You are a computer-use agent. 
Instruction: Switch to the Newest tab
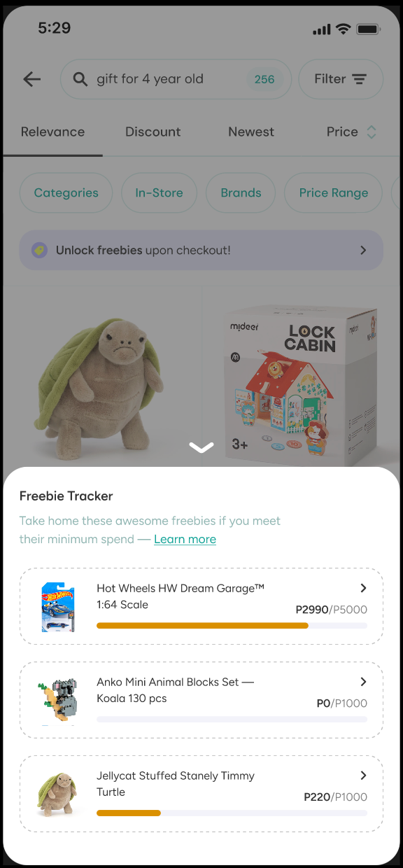(251, 132)
